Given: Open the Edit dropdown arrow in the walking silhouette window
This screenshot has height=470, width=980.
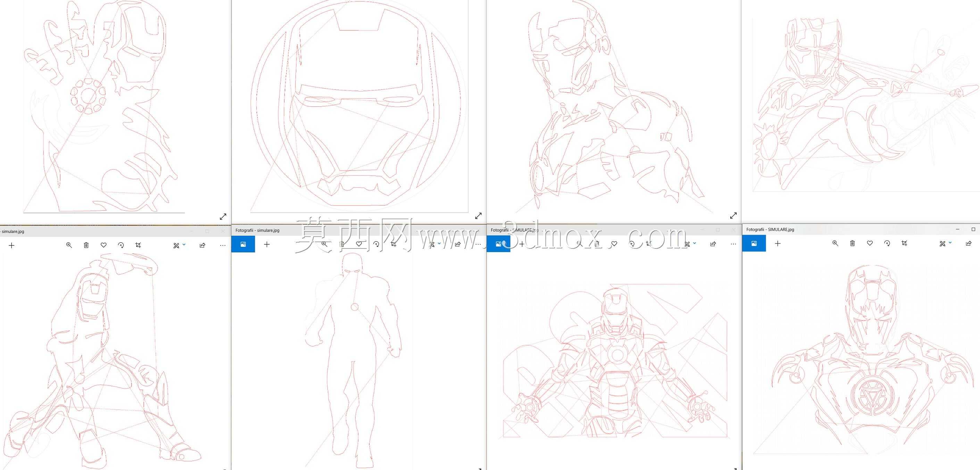Looking at the screenshot, I should tap(439, 243).
